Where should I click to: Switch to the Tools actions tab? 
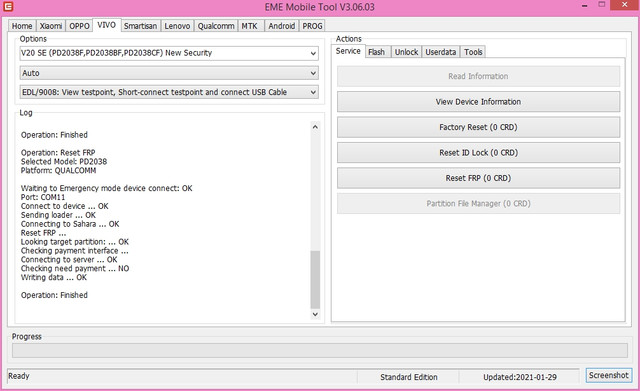(473, 52)
